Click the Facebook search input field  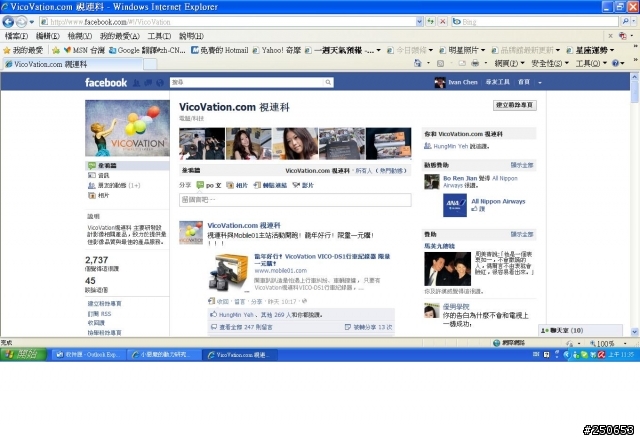pos(247,82)
